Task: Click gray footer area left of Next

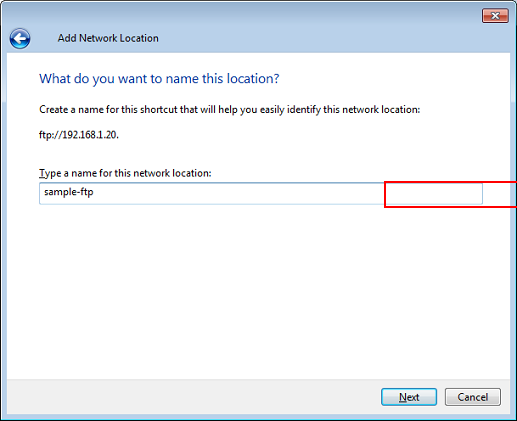Action: click(193, 397)
